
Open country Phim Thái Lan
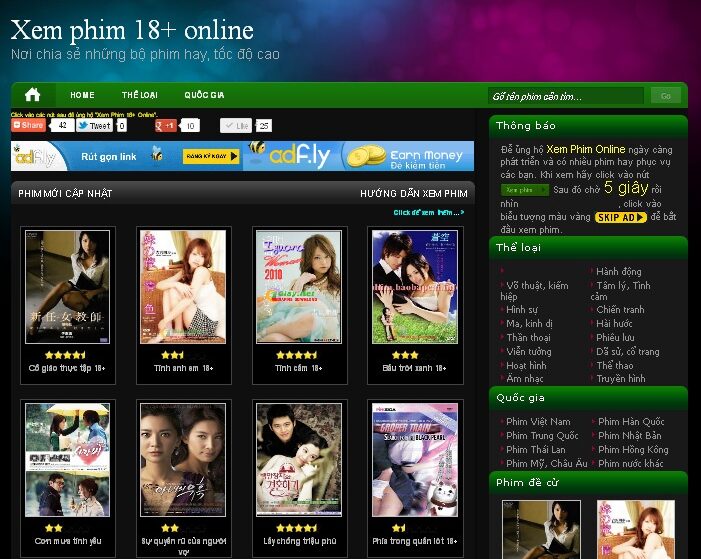(536, 450)
